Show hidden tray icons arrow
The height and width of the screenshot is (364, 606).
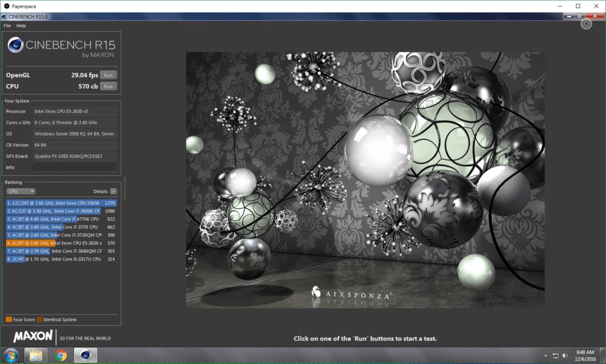pyautogui.click(x=545, y=356)
